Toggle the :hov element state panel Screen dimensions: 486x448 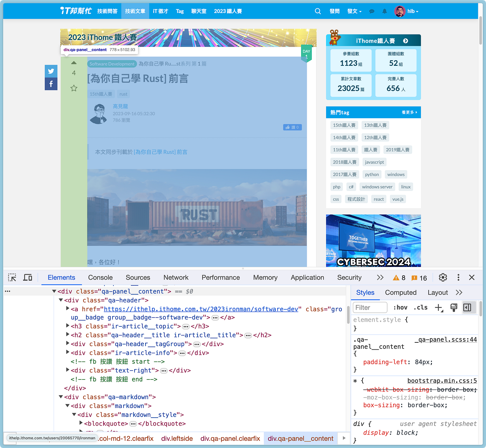pos(400,307)
